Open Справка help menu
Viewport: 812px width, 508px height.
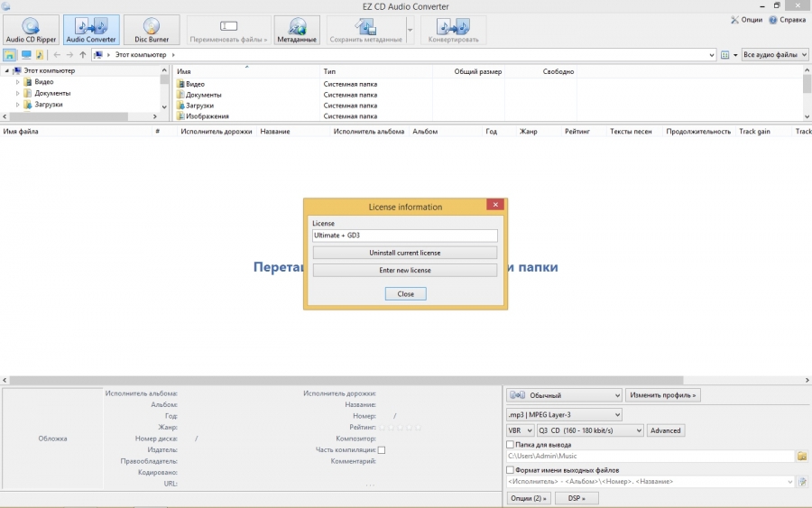[x=787, y=20]
